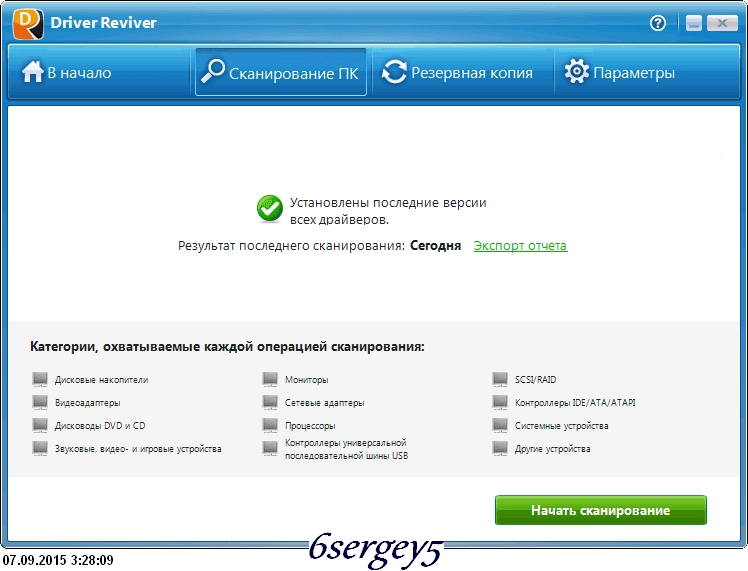The image size is (748, 571).
Task: Click icon next to Звуковые, видео- и игровые устройства
Action: 40,448
